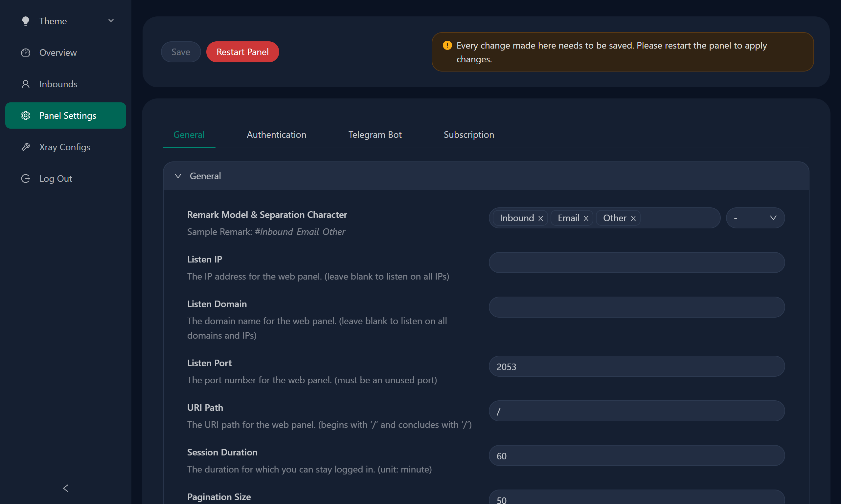Open the separation character dropdown
Screen dimensions: 841x504
(755, 218)
